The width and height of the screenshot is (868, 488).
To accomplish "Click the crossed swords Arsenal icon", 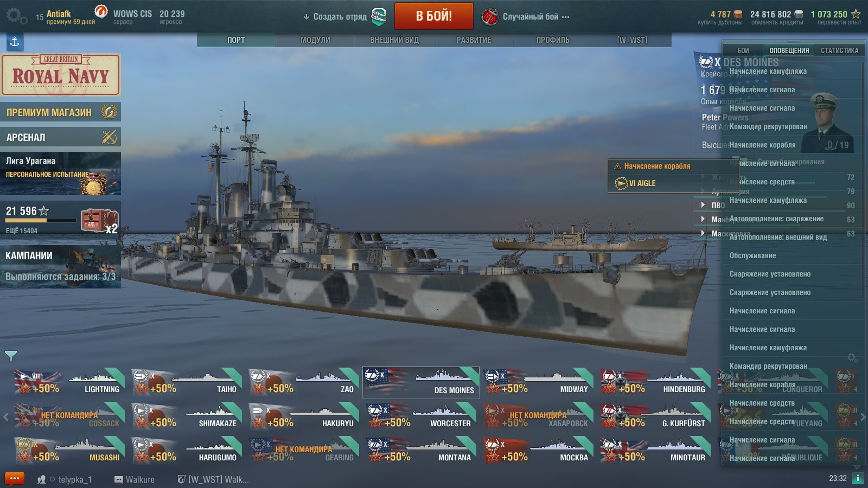I will point(109,137).
